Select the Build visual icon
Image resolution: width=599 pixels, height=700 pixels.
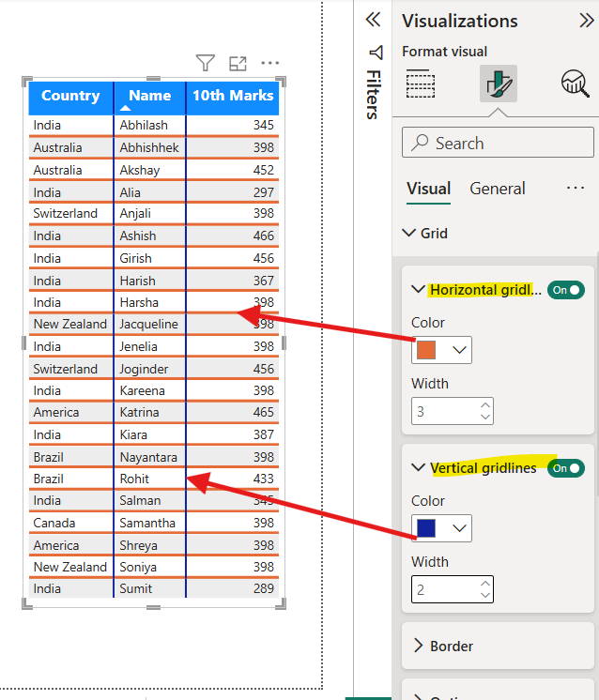420,84
